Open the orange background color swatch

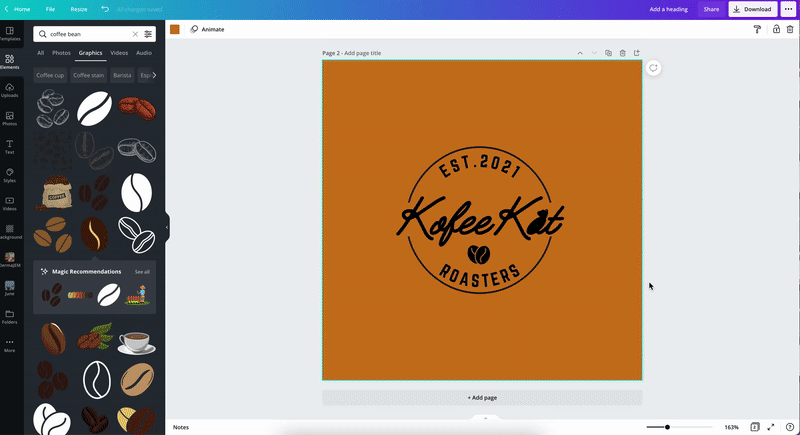(175, 30)
